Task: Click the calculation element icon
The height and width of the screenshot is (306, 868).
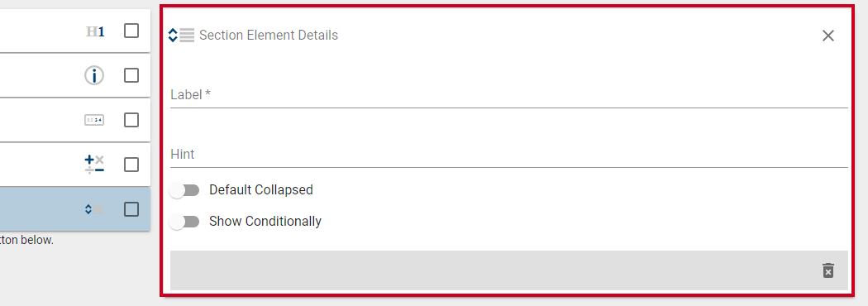Action: (x=94, y=165)
